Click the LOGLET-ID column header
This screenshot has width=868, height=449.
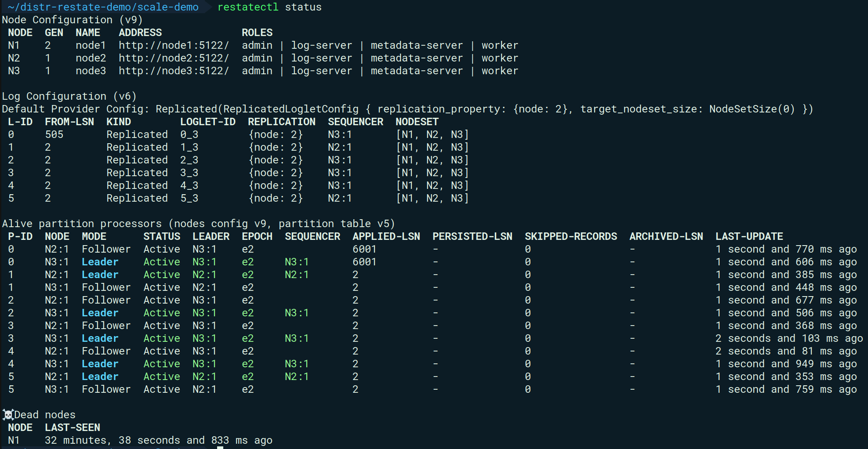point(207,122)
